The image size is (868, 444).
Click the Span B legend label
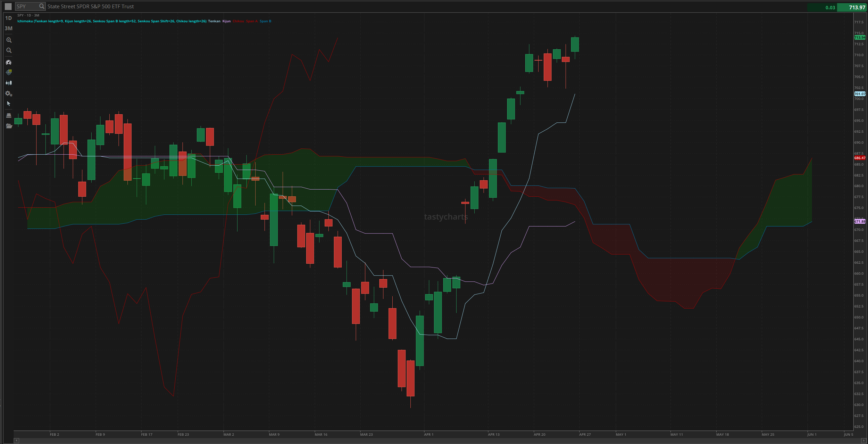pyautogui.click(x=265, y=21)
